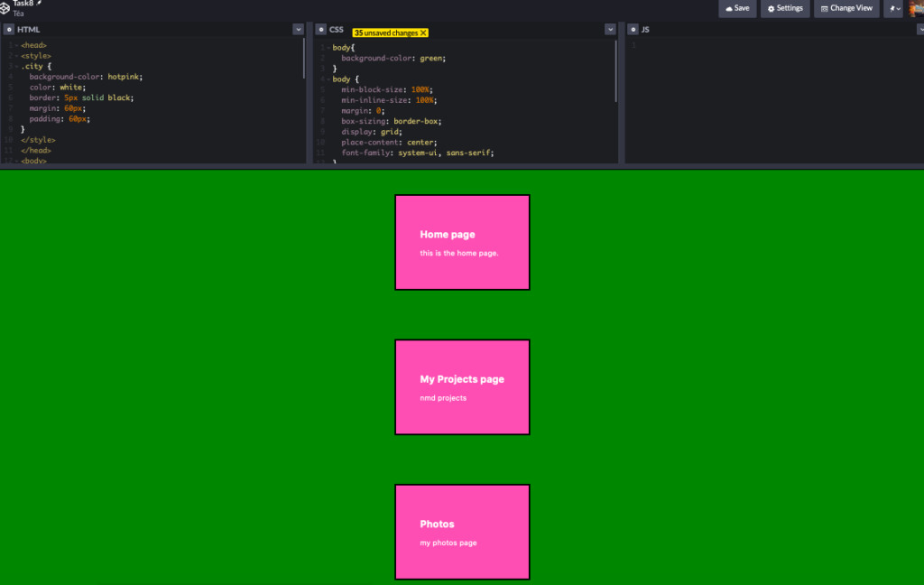This screenshot has width=924, height=585.
Task: Open the pin dropdown button
Action: pos(893,8)
